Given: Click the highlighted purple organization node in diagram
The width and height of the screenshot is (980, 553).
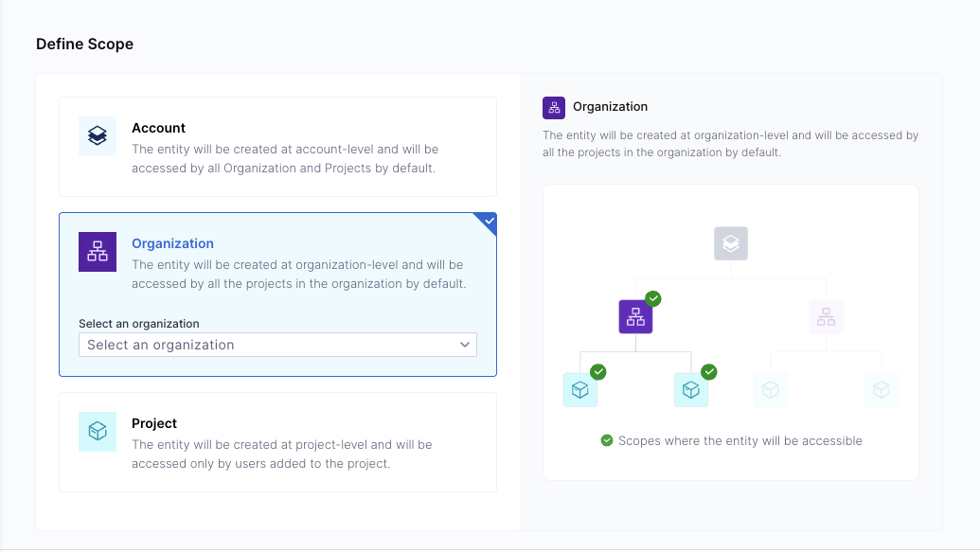Looking at the screenshot, I should click(x=635, y=317).
